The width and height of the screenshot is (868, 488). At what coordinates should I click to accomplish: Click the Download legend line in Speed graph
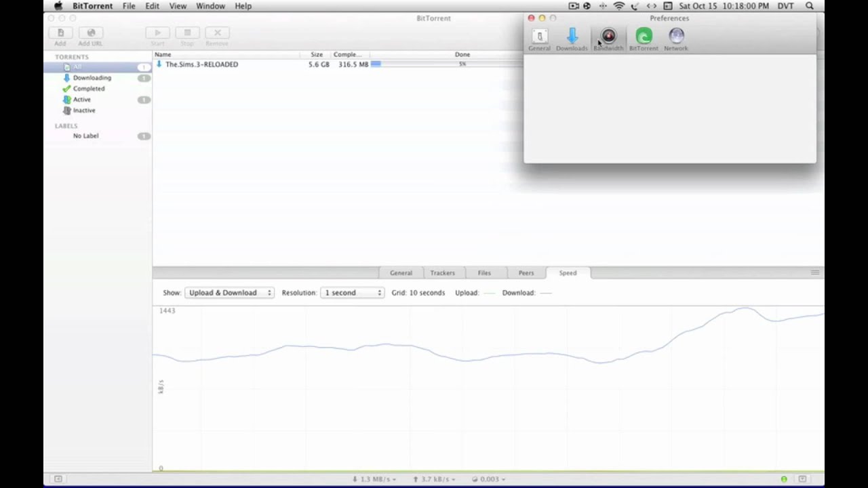545,293
